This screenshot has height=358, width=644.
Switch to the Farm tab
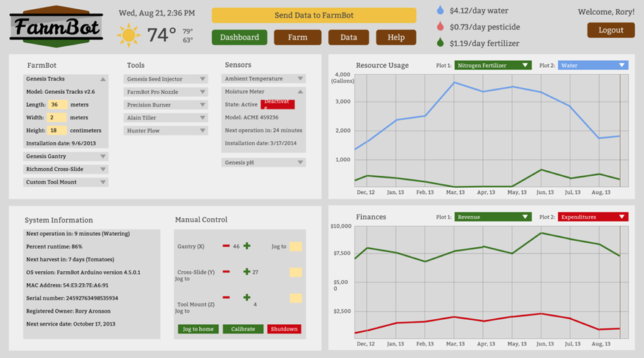click(x=297, y=37)
